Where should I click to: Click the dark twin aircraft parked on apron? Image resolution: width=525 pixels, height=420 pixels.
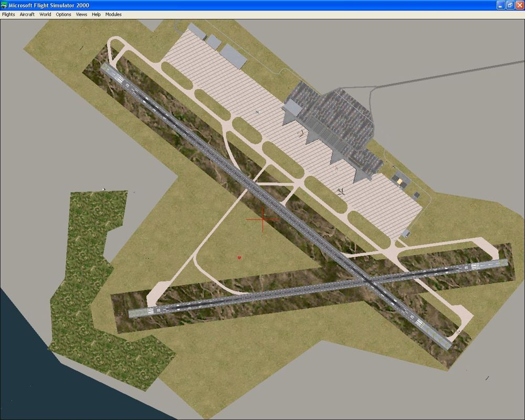[341, 191]
